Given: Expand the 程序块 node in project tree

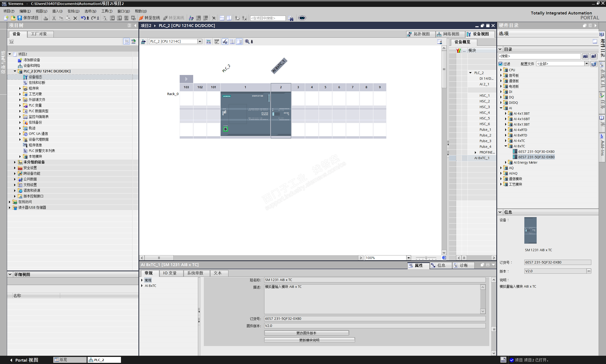Looking at the screenshot, I should [x=20, y=88].
